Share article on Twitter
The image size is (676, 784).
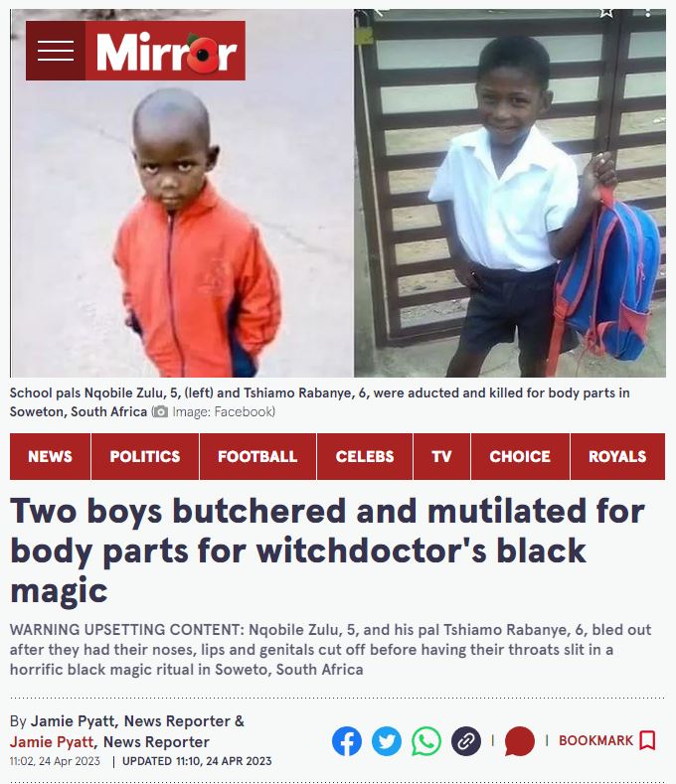point(387,741)
